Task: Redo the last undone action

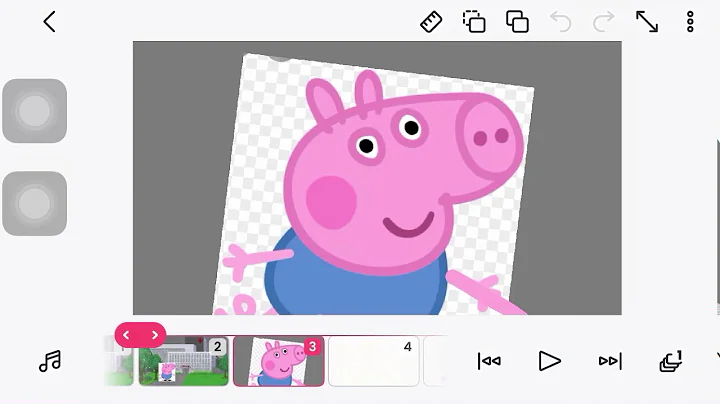Action: tap(603, 22)
